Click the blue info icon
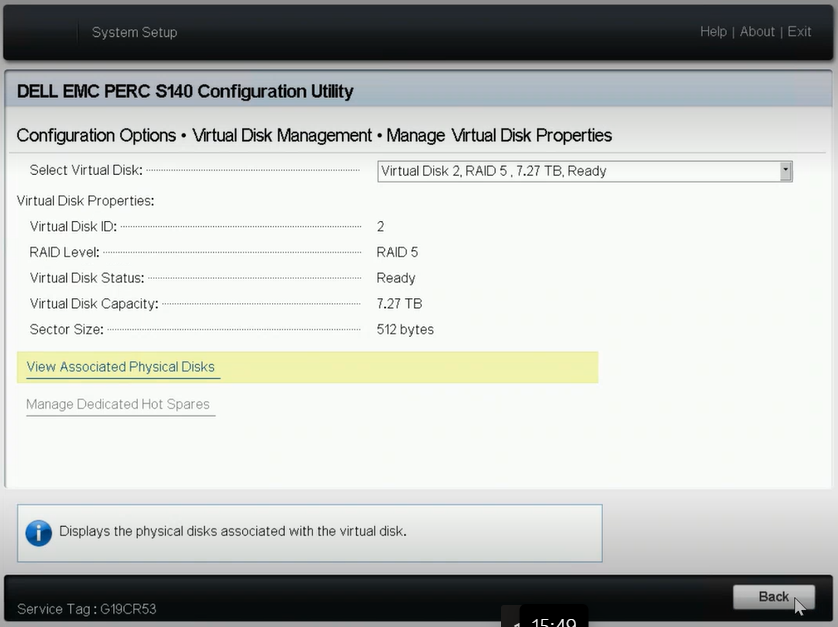 [x=38, y=533]
